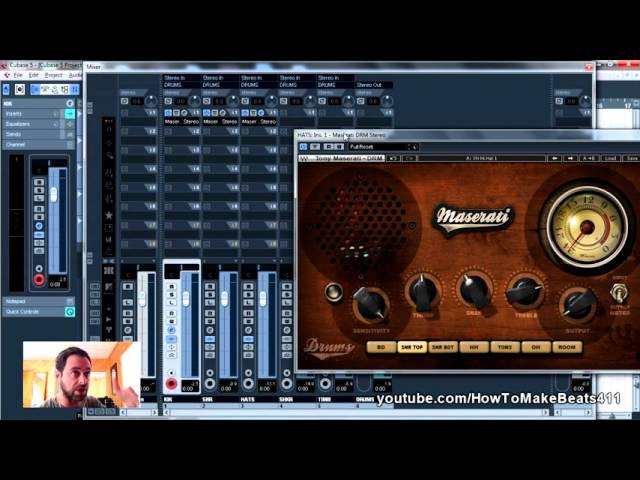
Task: Click the round sensitivity LED button
Action: (x=334, y=292)
